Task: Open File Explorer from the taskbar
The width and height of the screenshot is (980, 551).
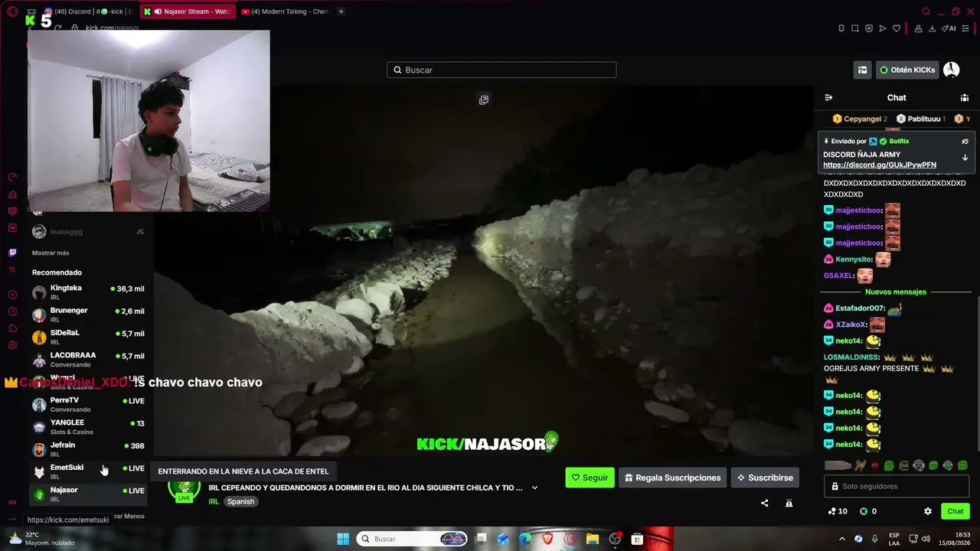Action: tap(593, 539)
